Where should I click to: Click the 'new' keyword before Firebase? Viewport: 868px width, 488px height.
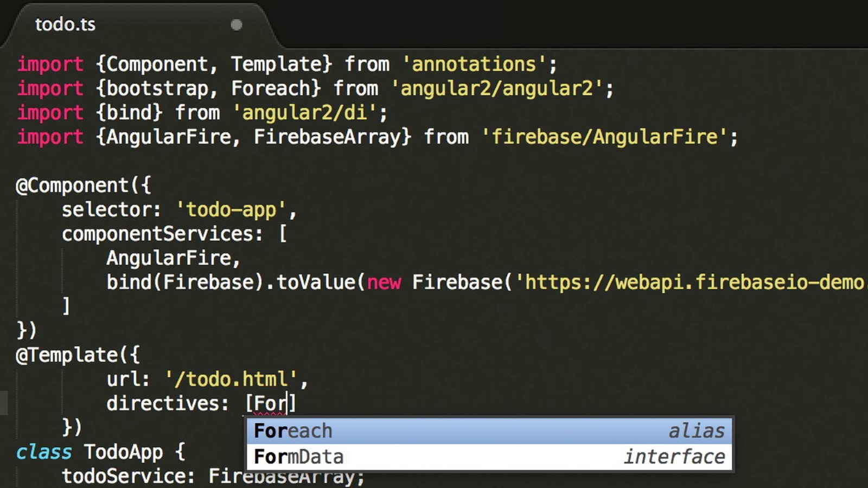pos(384,282)
